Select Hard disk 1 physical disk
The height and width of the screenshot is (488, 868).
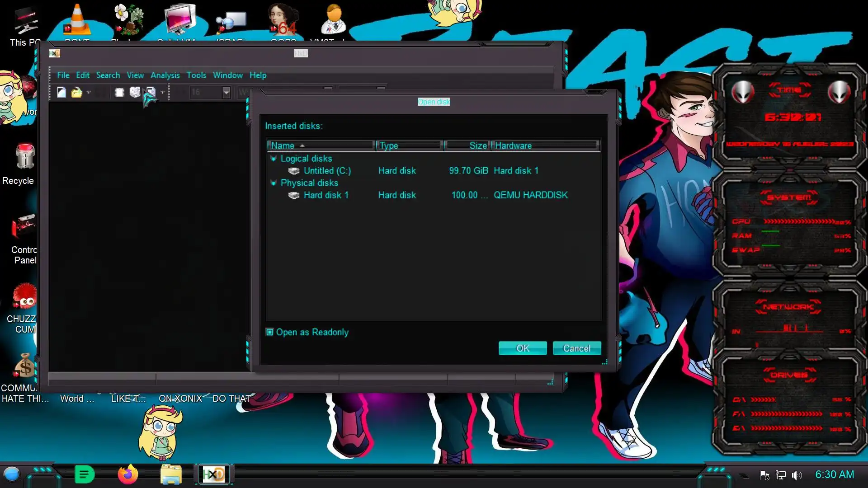325,195
